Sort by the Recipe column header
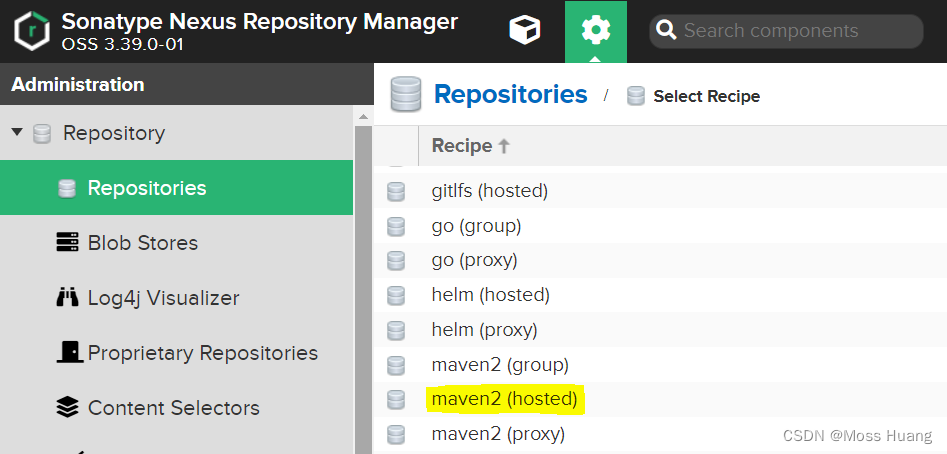Screen dimensions: 947x454 point(471,145)
